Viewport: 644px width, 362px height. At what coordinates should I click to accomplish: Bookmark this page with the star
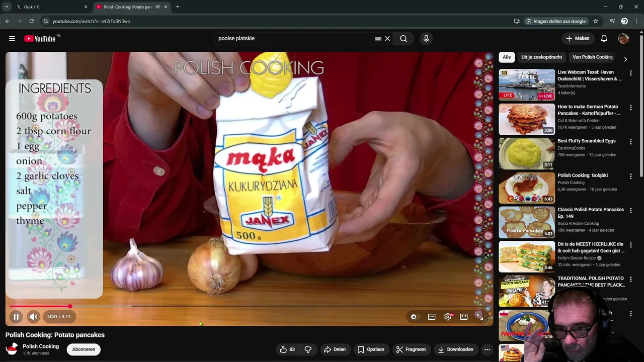pyautogui.click(x=596, y=21)
